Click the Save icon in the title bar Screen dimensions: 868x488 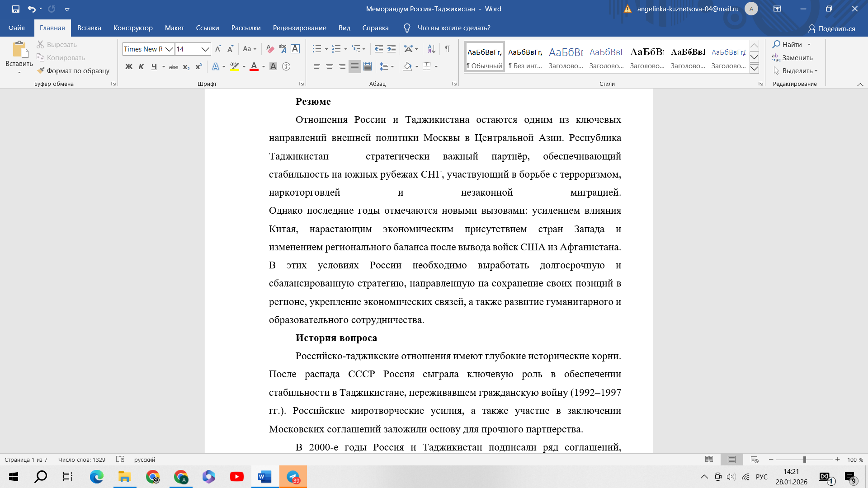(16, 9)
